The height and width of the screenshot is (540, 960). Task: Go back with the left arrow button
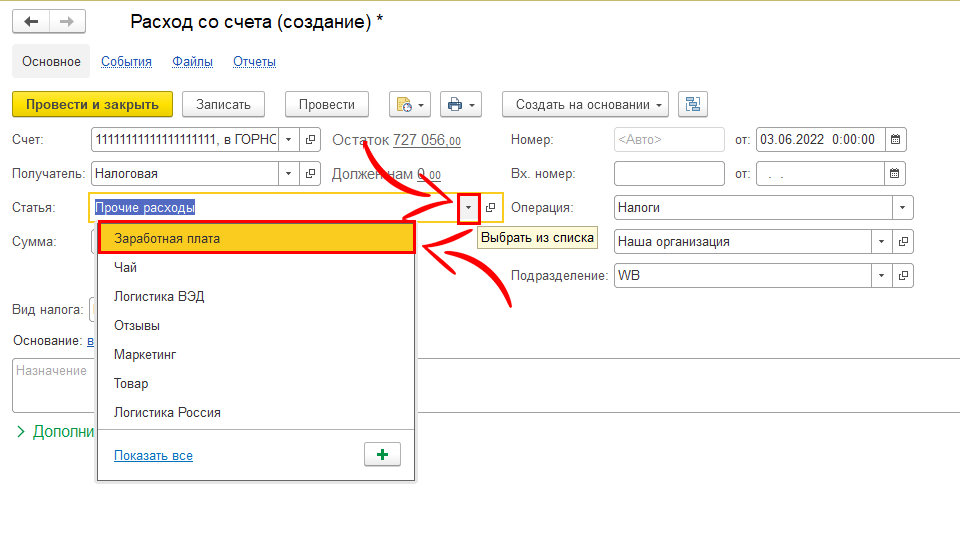click(31, 22)
